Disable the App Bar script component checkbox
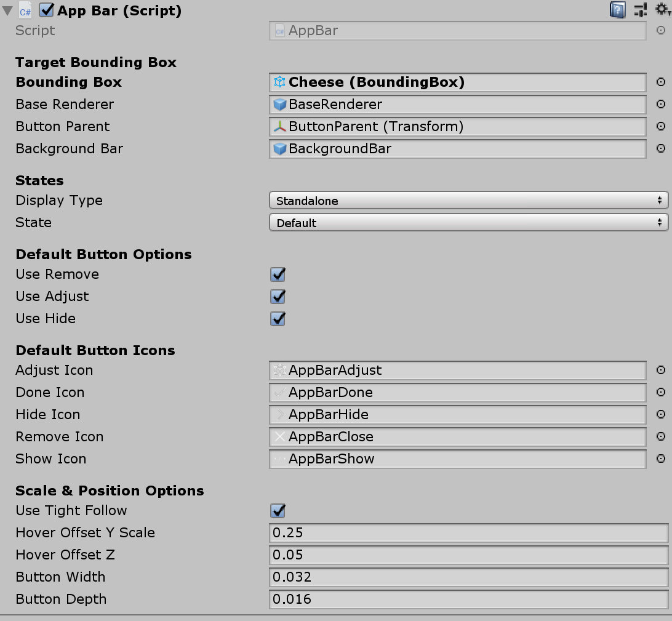This screenshot has height=621, width=672. point(47,10)
